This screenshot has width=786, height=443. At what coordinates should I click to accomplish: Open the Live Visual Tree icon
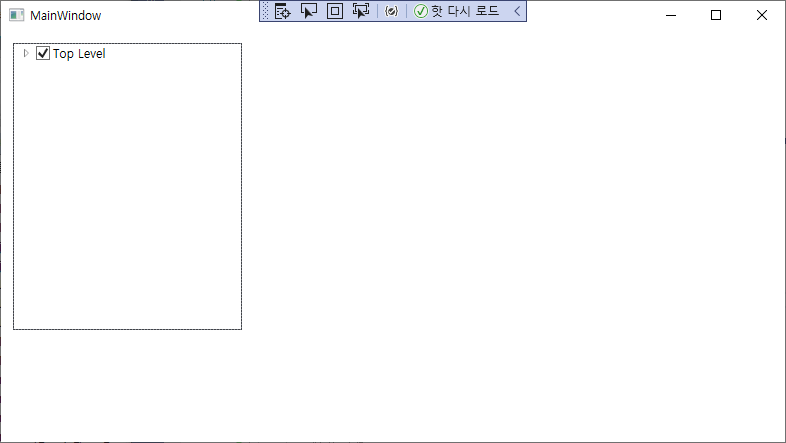(x=283, y=11)
